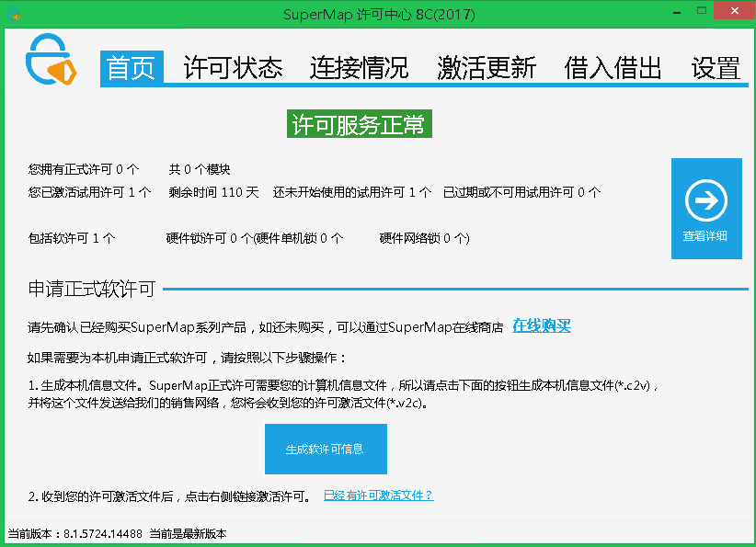Maximize the SuperMap license center window
The width and height of the screenshot is (756, 547).
[702, 11]
